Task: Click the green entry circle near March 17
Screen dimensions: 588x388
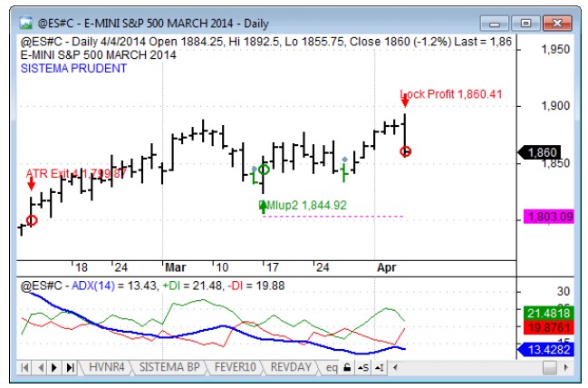Action: click(264, 170)
